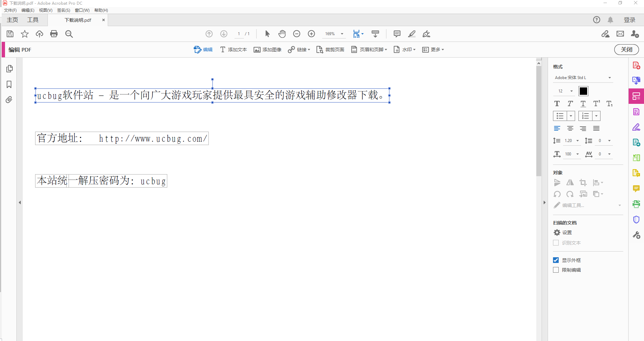Apply bold text style
The image size is (644, 341).
(x=557, y=104)
